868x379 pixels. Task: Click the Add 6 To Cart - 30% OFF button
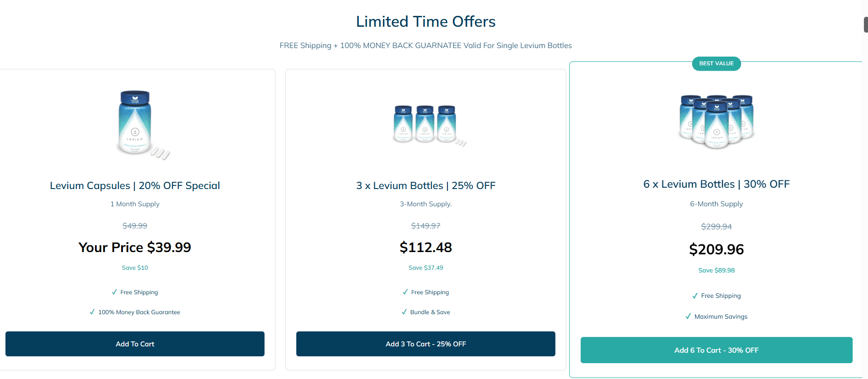716,350
